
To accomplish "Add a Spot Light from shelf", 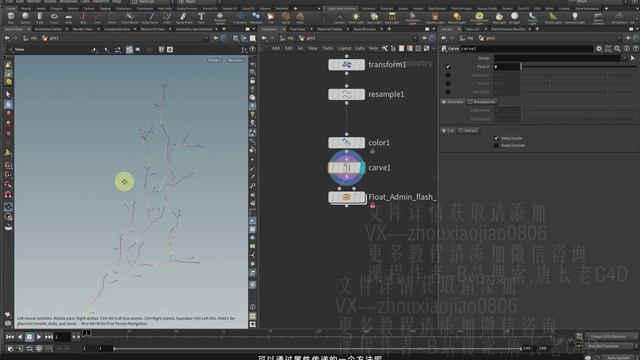I will 373,17.
